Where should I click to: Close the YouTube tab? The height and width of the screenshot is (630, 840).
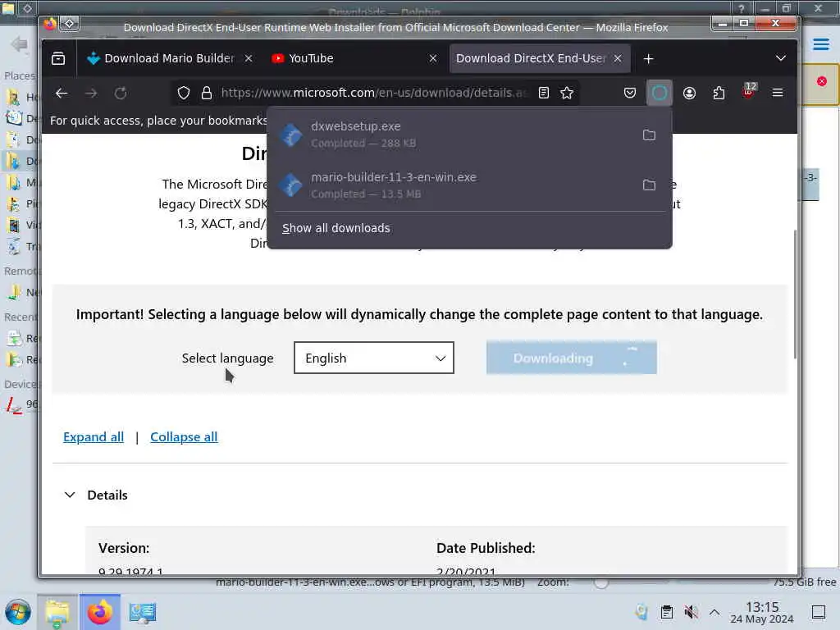(x=433, y=58)
